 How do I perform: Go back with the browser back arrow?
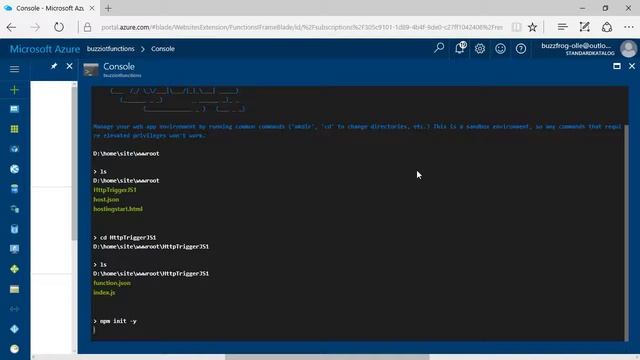[11, 27]
